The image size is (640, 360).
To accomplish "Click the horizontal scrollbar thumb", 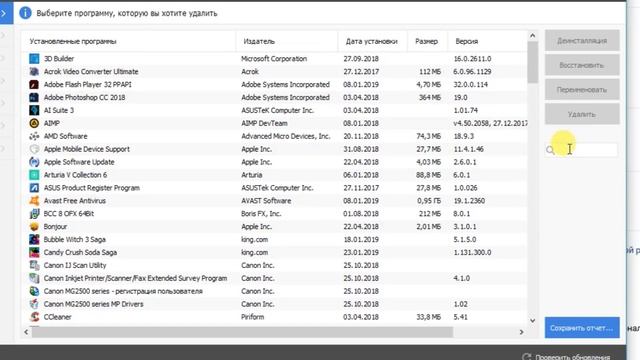I will 242,332.
